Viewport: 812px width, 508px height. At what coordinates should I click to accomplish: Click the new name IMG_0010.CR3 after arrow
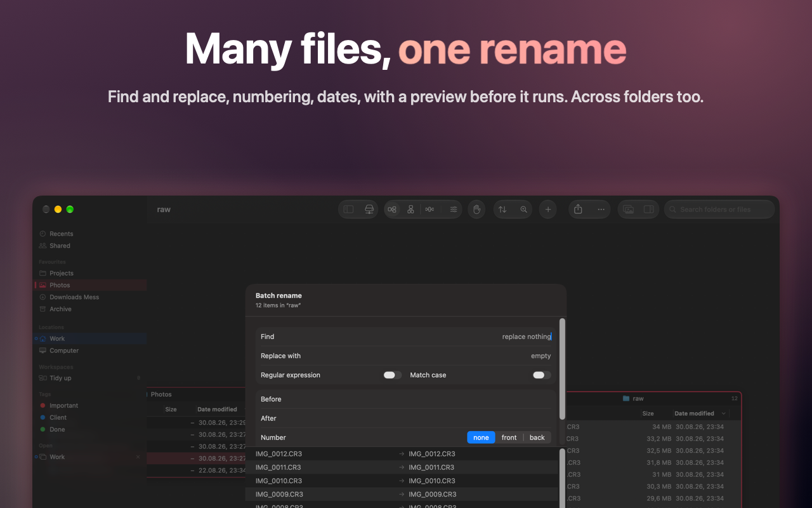[x=432, y=481]
